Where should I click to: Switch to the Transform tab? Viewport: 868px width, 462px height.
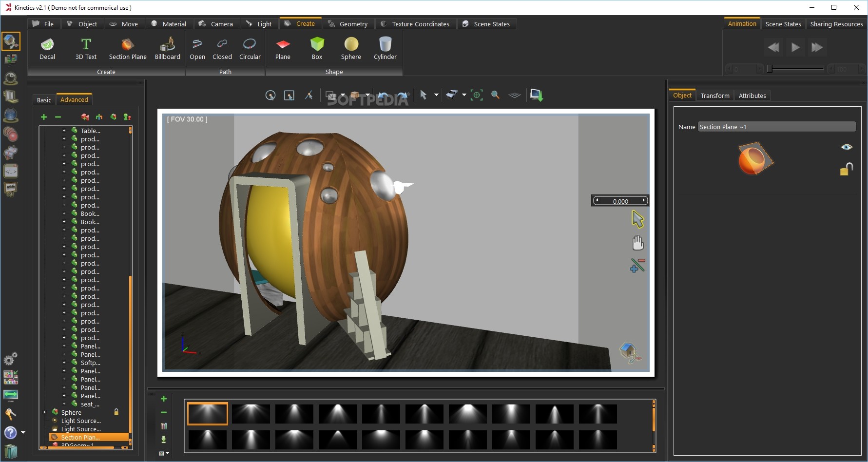pos(714,96)
